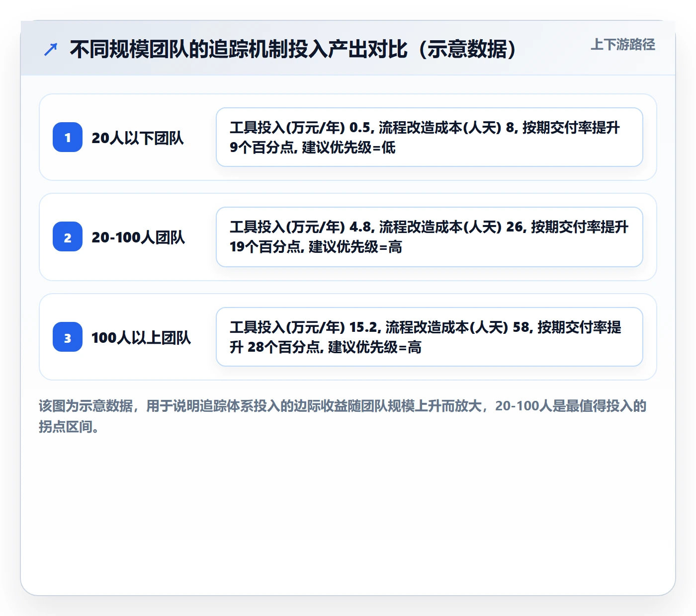This screenshot has width=696, height=616.
Task: Click the number 2 badge for 20-100人团队
Action: click(68, 237)
